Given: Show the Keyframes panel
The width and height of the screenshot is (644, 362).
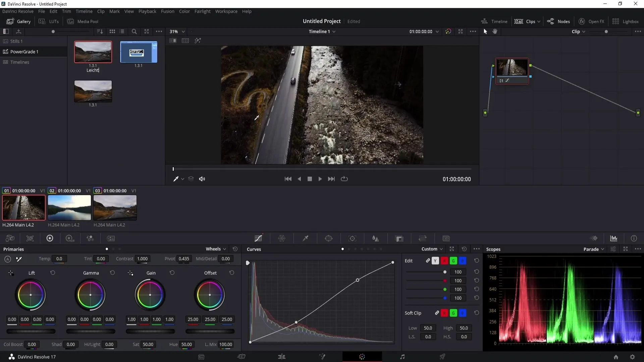Looking at the screenshot, I should 594,238.
